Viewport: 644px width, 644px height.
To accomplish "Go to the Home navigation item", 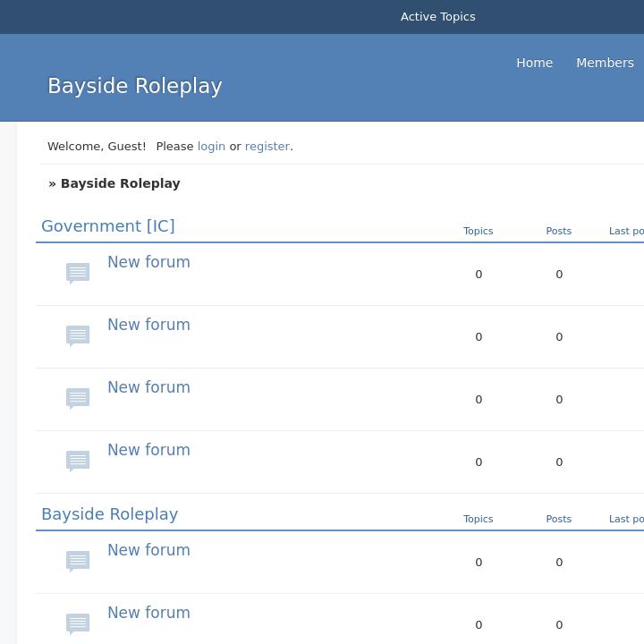I will point(534,63).
